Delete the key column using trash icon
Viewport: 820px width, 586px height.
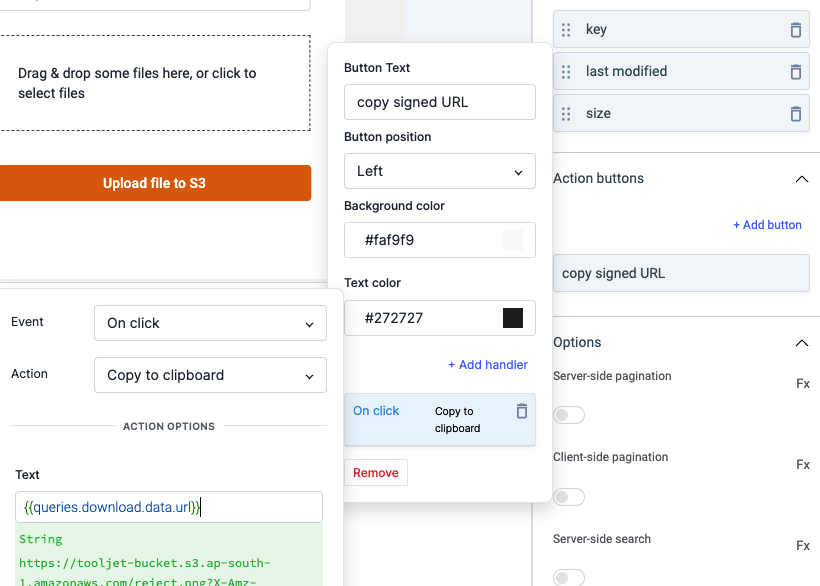pyautogui.click(x=796, y=30)
